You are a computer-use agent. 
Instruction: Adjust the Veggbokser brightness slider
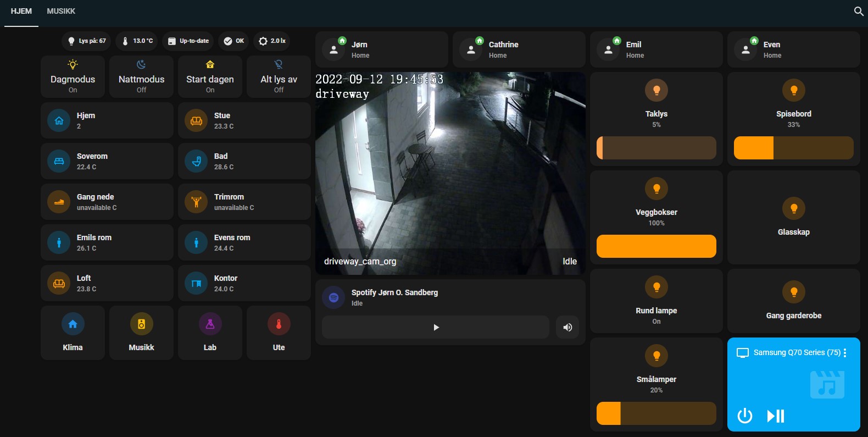(656, 246)
